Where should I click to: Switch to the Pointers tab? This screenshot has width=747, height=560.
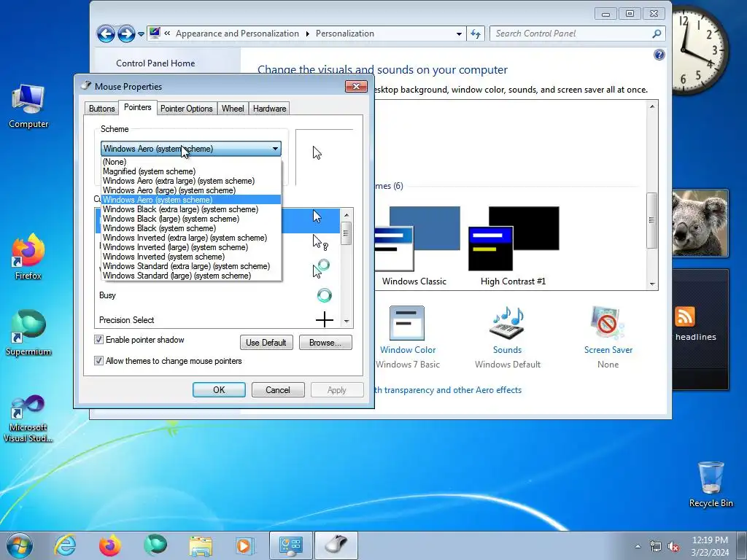(138, 108)
